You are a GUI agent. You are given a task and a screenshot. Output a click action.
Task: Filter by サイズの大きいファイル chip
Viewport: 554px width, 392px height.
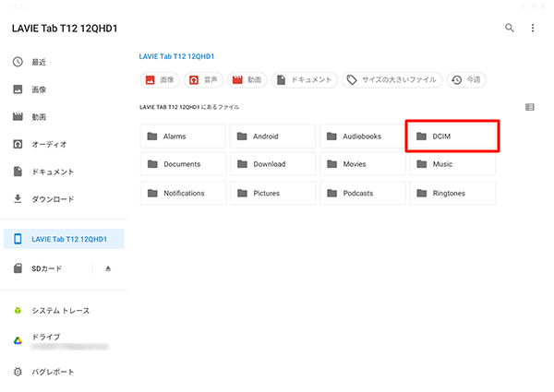click(392, 79)
